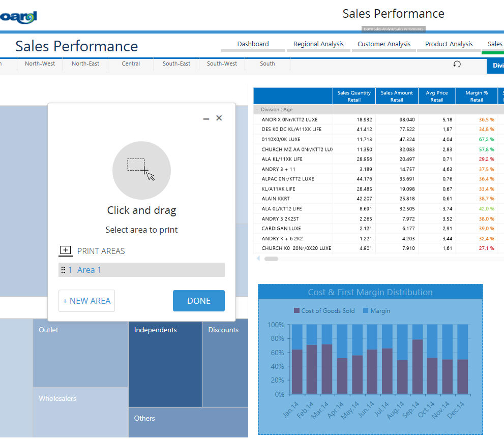Image resolution: width=504 pixels, height=442 pixels.
Task: Click the table horizontal scrollbar thumb
Action: (271, 259)
